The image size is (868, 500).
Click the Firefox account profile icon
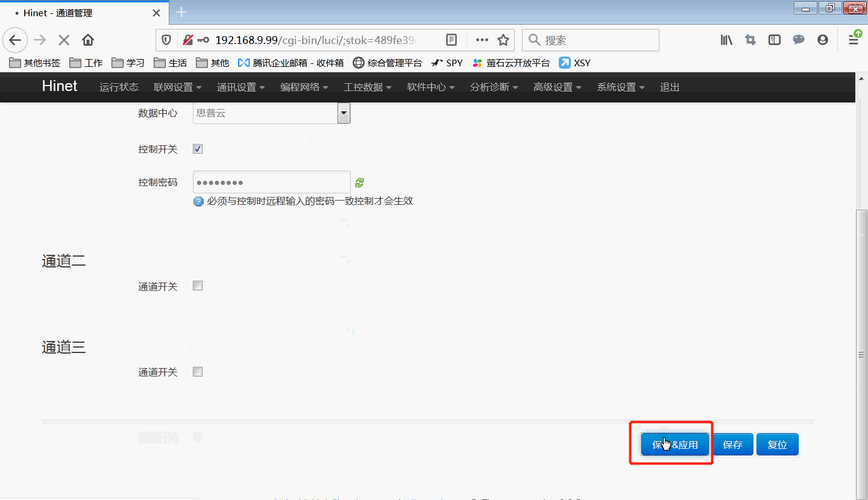pyautogui.click(x=822, y=40)
